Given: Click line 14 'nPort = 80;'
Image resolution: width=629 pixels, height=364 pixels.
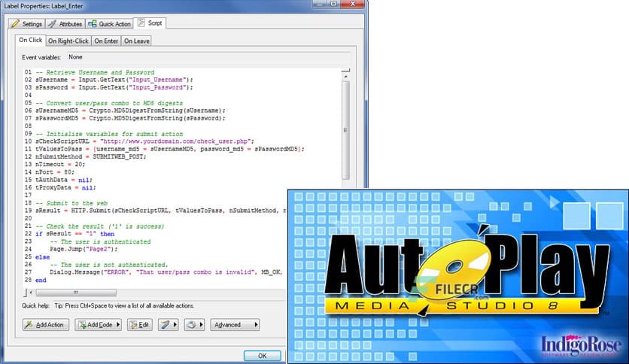Looking at the screenshot, I should pyautogui.click(x=55, y=172).
